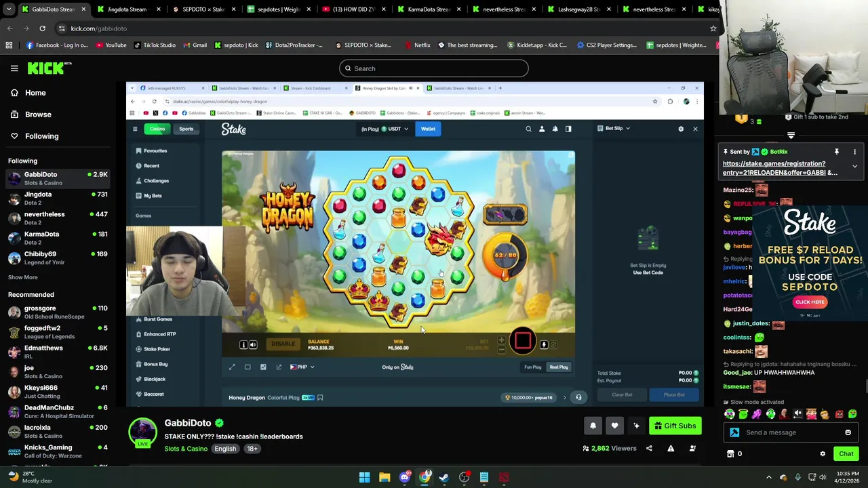
Task: Share the stream via the share icon
Action: click(x=649, y=448)
